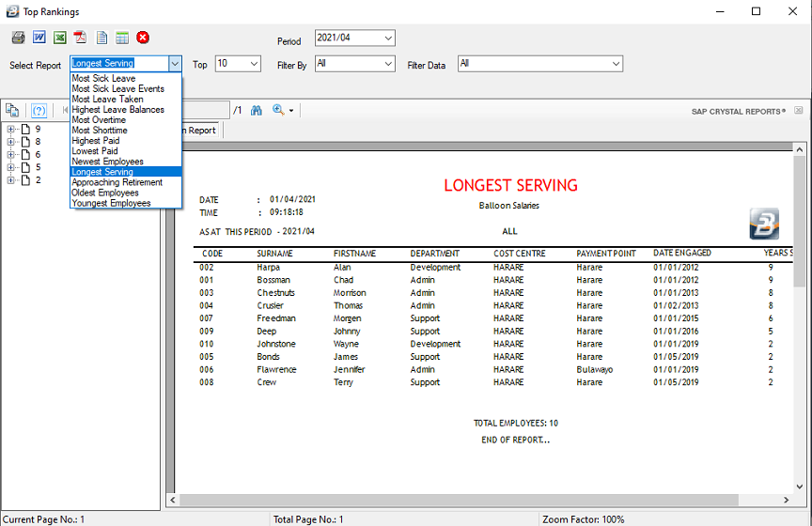Export report to PDF icon
Screen dimensions: 812x526
[x=80, y=38]
